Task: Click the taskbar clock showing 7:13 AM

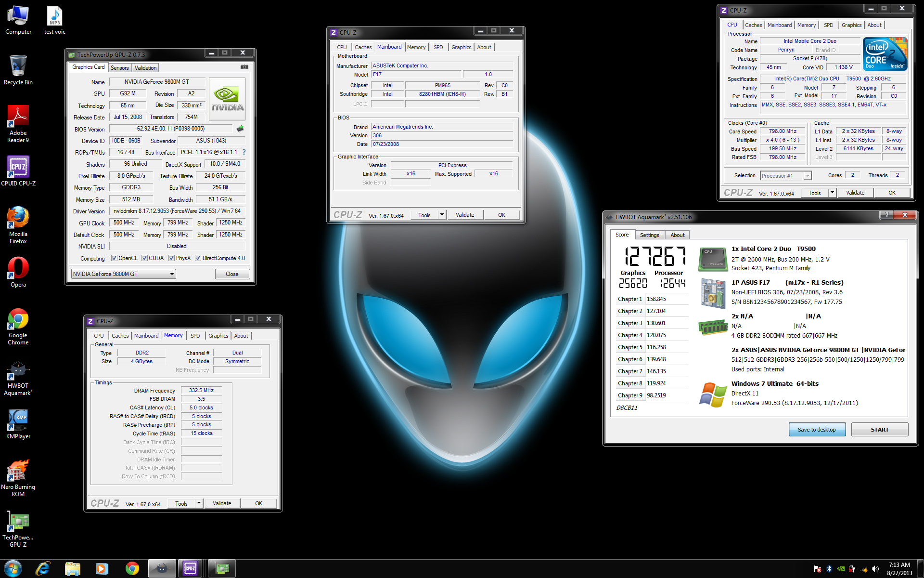Action: (x=899, y=569)
